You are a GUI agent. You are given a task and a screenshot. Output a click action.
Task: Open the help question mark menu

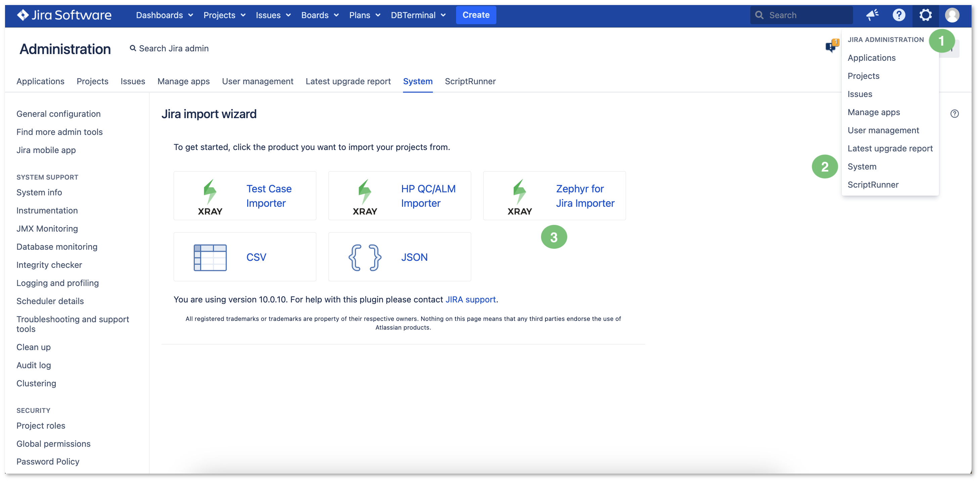[x=899, y=15]
